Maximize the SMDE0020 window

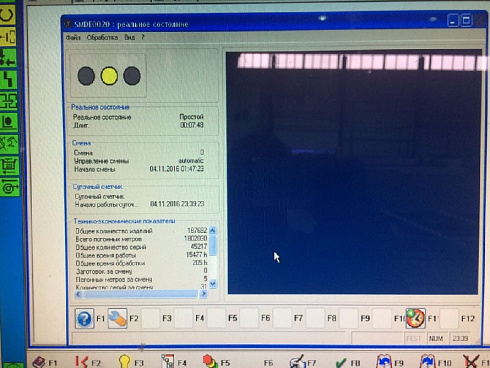[466, 21]
